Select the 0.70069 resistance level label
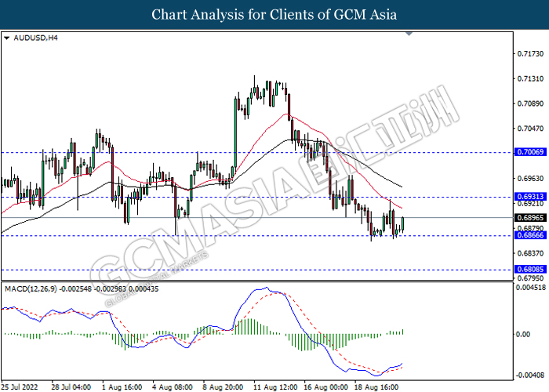549x392 pixels. pos(530,152)
